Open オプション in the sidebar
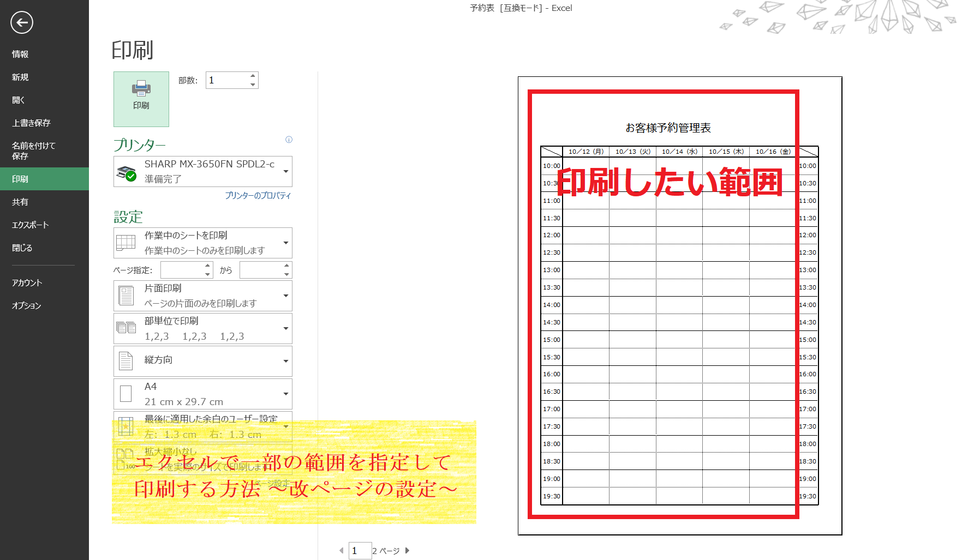Viewport: 962px width, 560px height. tap(44, 305)
